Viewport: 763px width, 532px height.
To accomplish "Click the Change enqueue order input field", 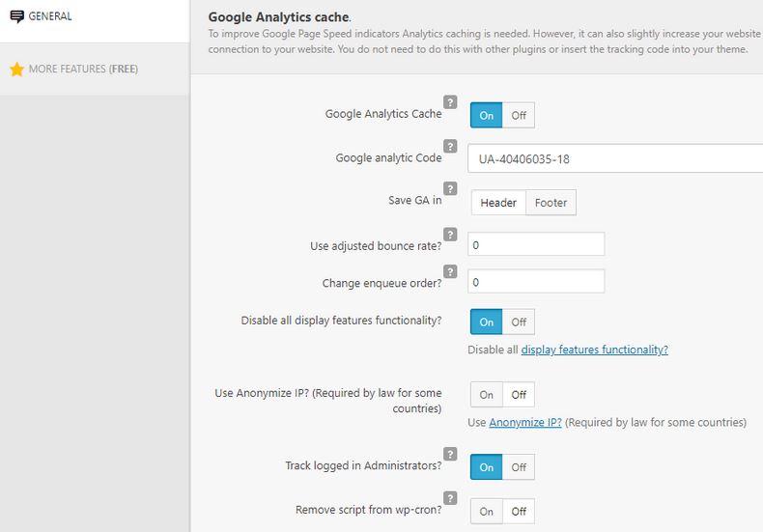I will pyautogui.click(x=536, y=282).
